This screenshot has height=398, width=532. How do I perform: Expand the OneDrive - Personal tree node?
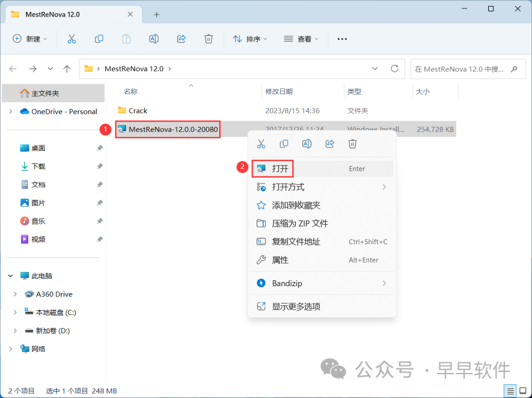pyautogui.click(x=11, y=112)
